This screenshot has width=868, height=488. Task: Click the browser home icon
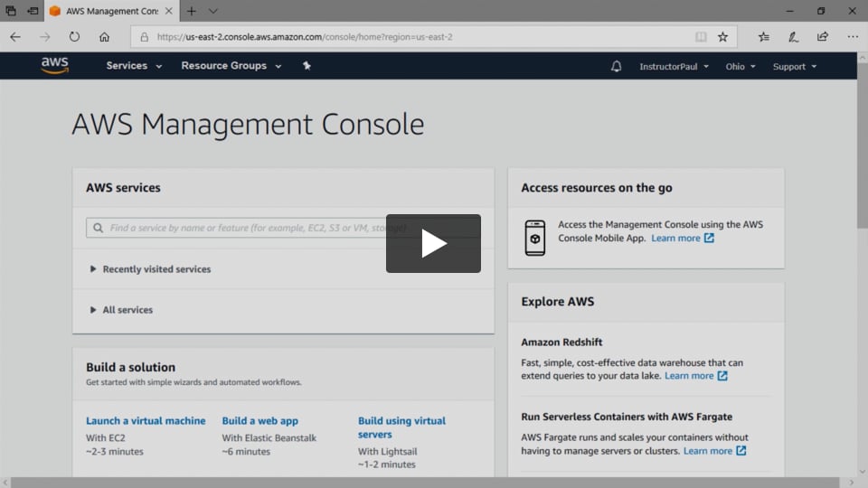(104, 37)
